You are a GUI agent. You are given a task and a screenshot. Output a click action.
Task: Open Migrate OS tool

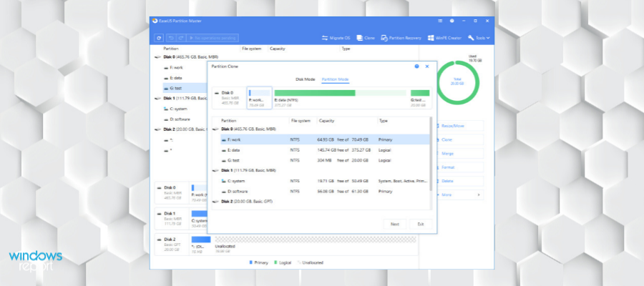pos(336,38)
